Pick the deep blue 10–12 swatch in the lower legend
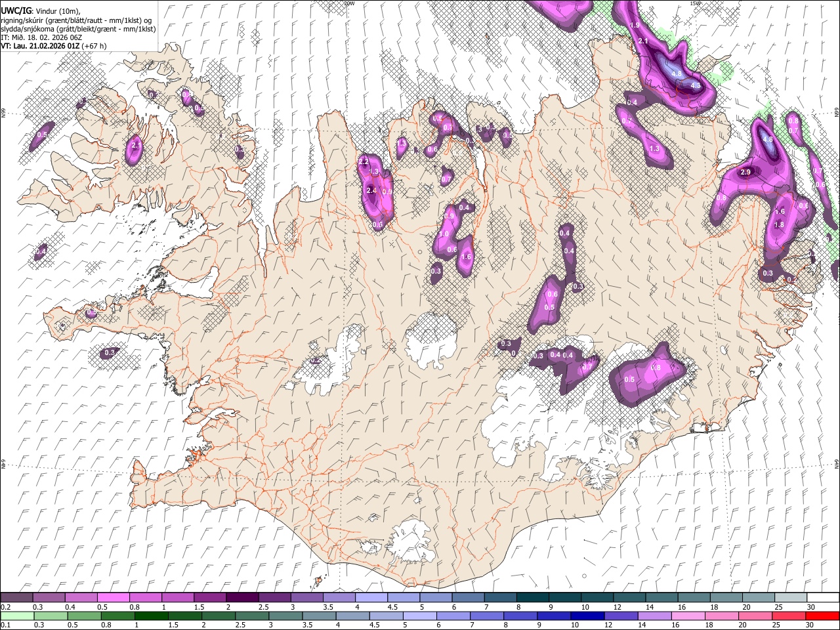 [x=586, y=616]
